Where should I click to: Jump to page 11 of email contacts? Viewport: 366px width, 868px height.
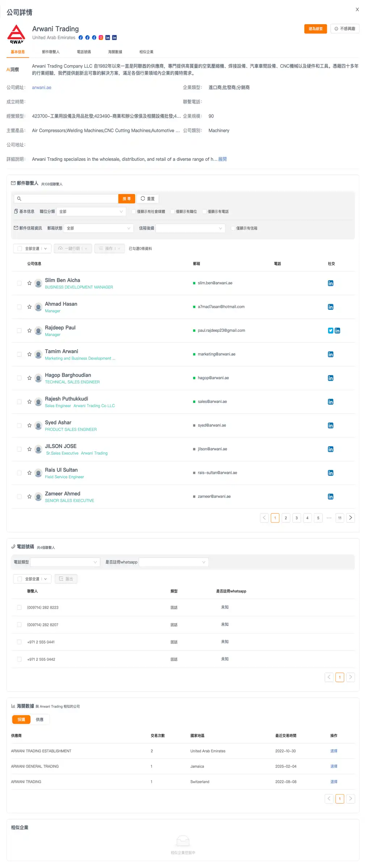(340, 518)
